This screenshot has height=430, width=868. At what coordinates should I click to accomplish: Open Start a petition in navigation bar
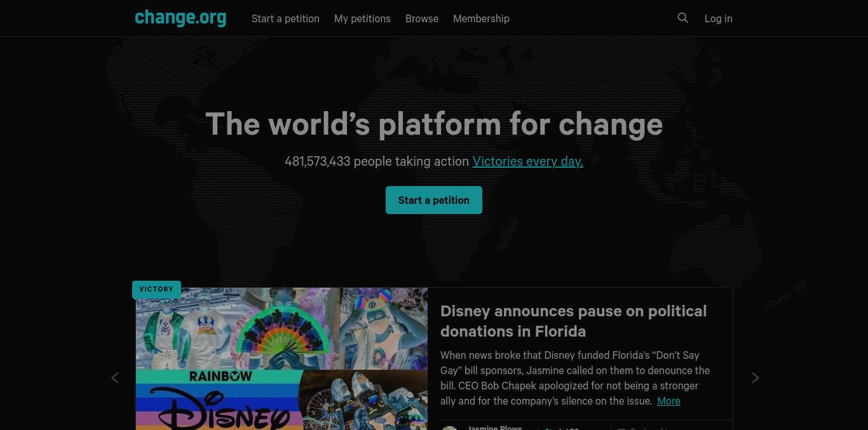(x=285, y=18)
